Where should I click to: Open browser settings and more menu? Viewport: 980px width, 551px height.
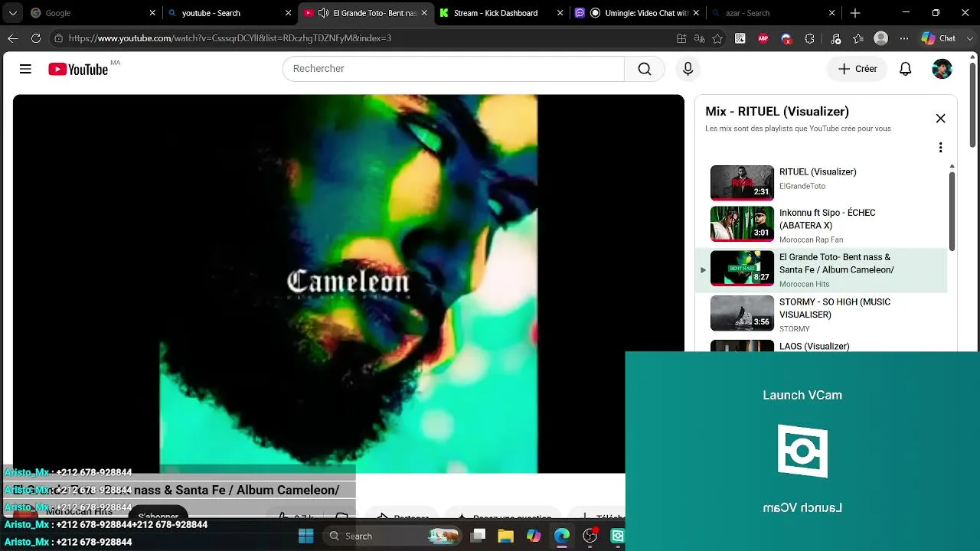click(904, 38)
